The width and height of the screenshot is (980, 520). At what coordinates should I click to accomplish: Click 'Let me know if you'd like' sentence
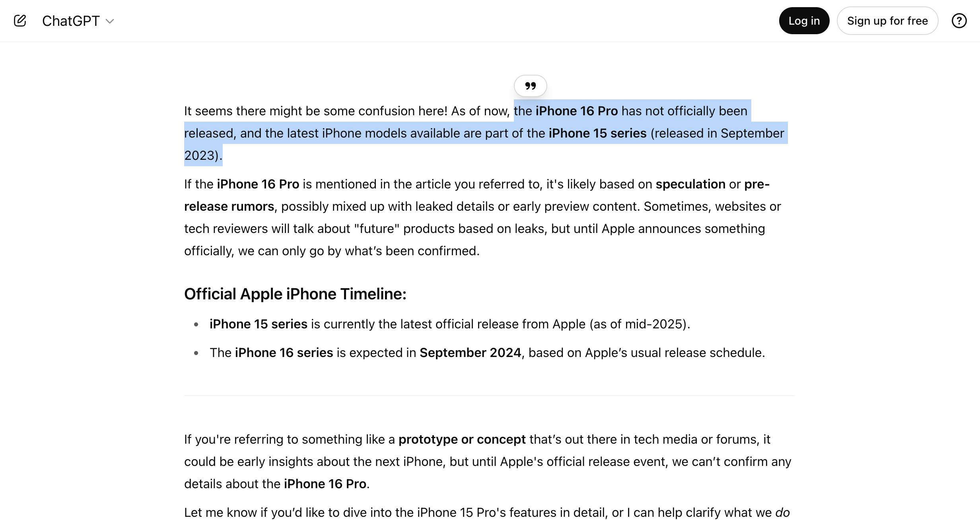[487, 512]
